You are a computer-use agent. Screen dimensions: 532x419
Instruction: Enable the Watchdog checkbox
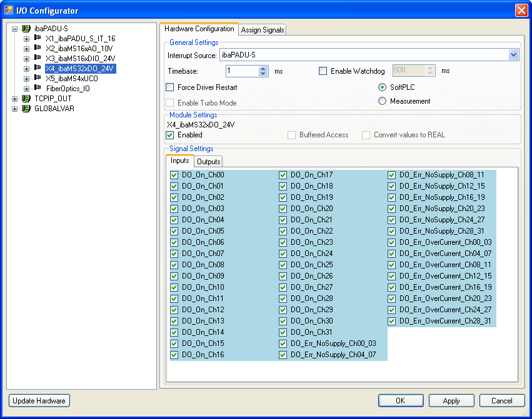pyautogui.click(x=323, y=71)
